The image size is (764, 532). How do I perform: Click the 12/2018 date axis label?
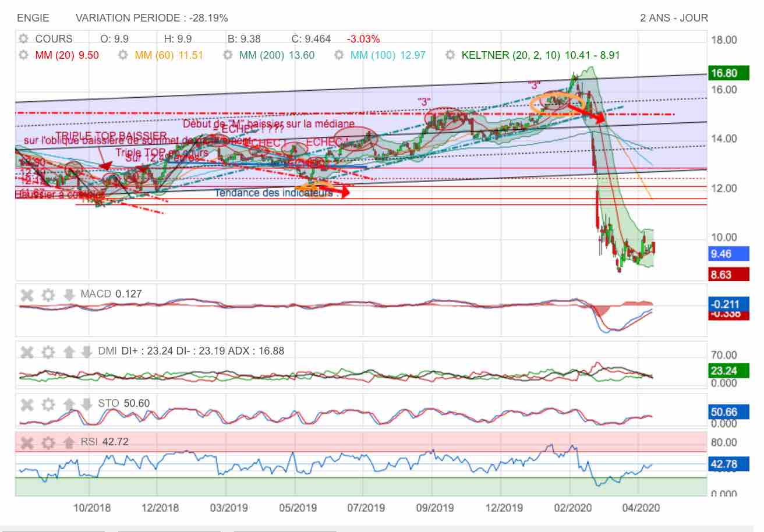tap(161, 508)
